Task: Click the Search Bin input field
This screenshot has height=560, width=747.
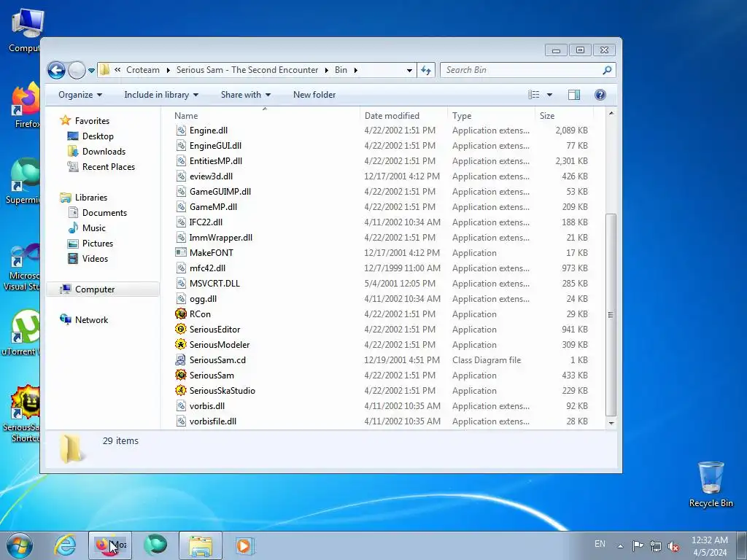Action: point(521,70)
